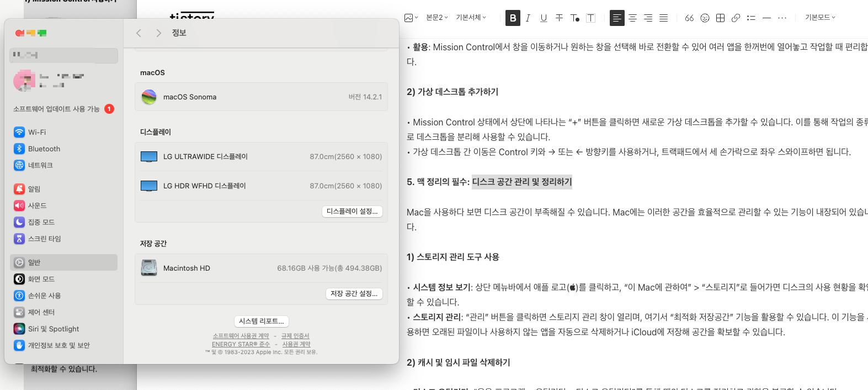Center align the text

[632, 18]
